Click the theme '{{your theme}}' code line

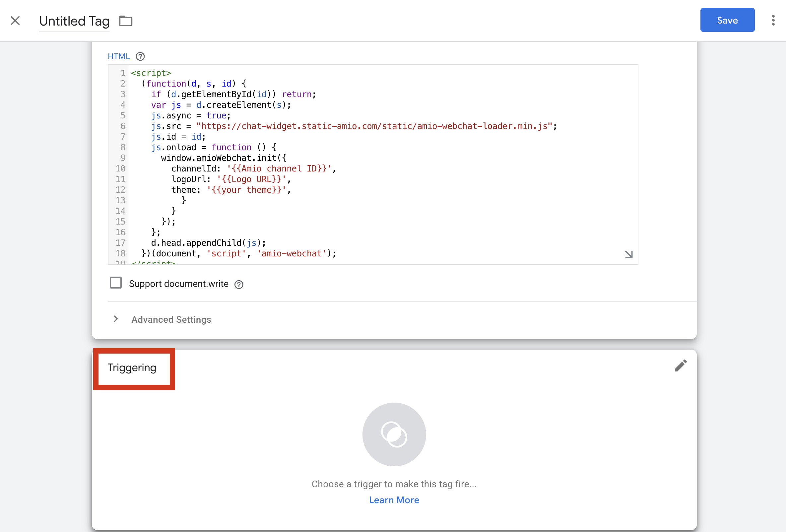tap(231, 190)
